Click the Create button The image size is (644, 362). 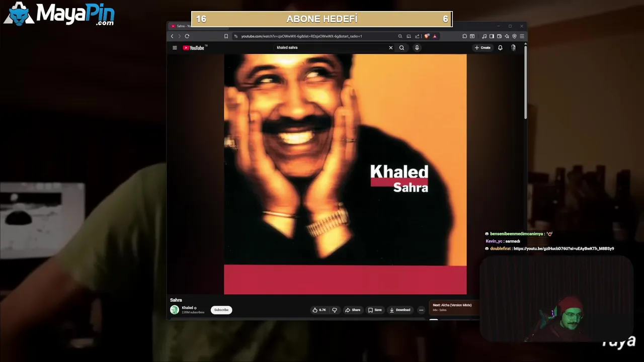(482, 48)
